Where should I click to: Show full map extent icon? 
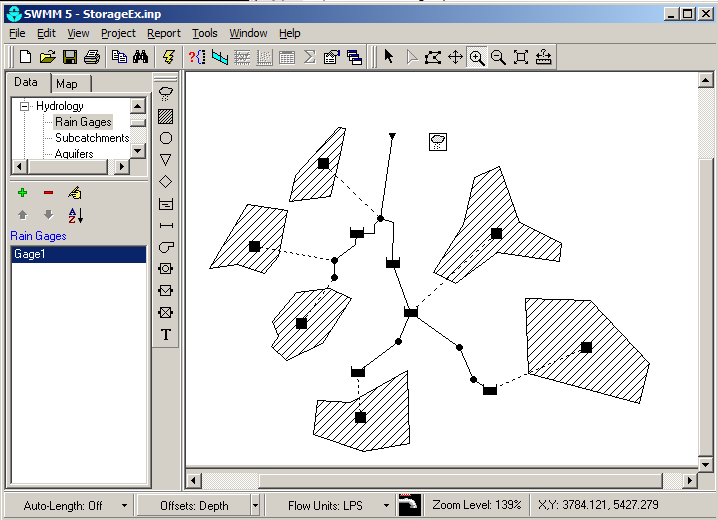tap(521, 57)
